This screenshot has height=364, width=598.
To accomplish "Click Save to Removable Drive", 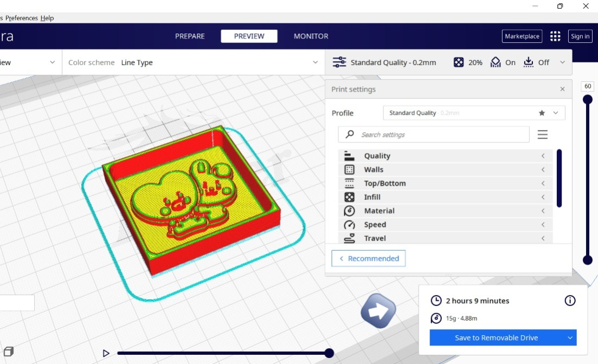I will tap(497, 337).
